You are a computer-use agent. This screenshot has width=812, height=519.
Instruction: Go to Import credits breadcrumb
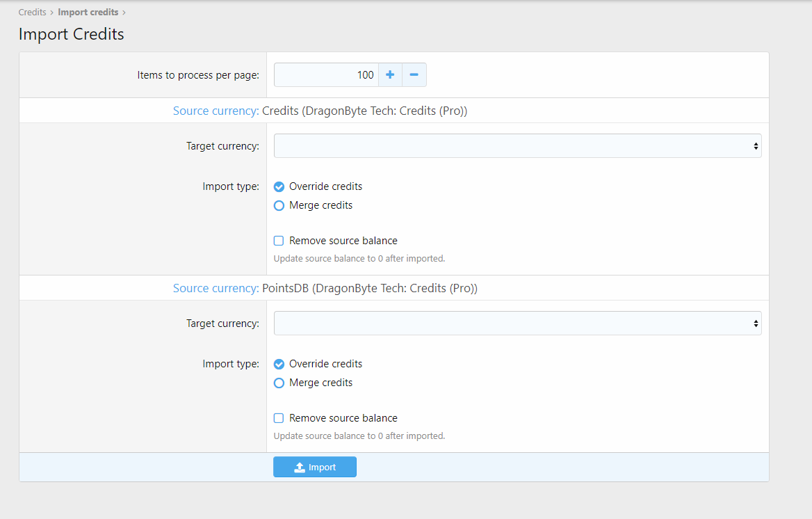click(x=88, y=13)
